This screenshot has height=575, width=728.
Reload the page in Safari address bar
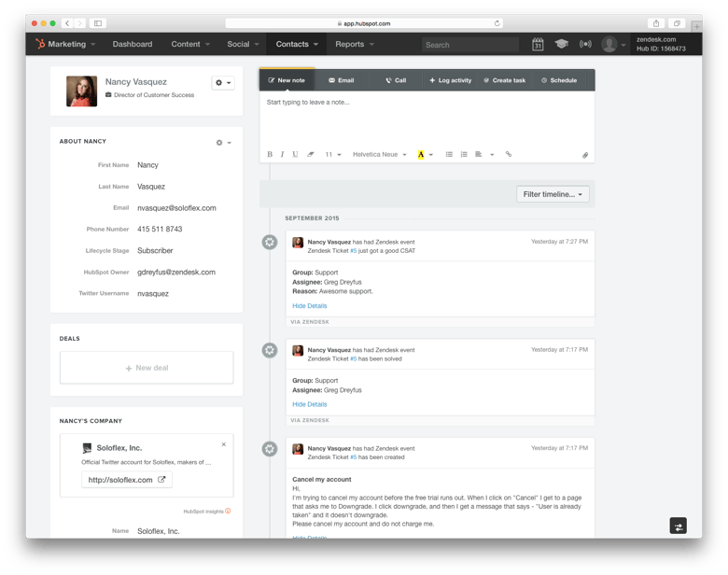coord(497,23)
